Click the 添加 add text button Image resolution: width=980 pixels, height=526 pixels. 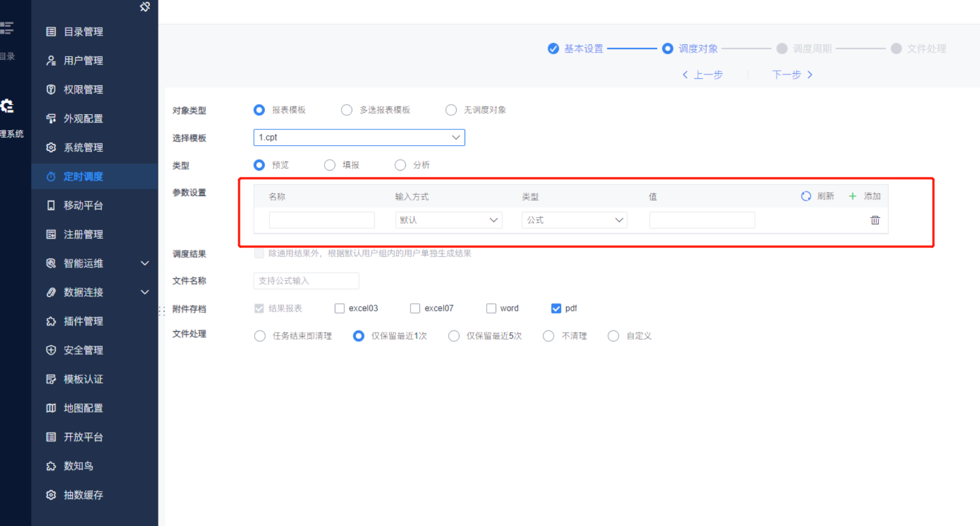[872, 196]
